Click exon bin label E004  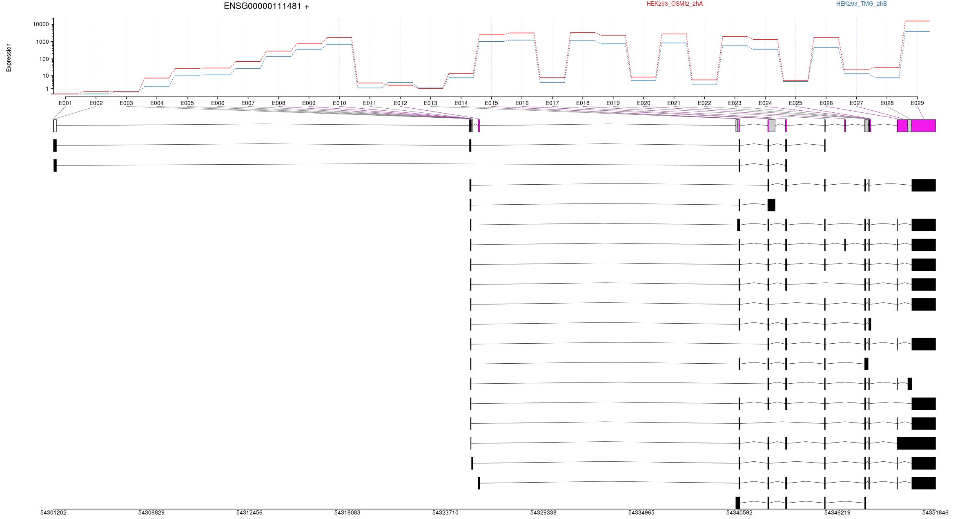(157, 103)
